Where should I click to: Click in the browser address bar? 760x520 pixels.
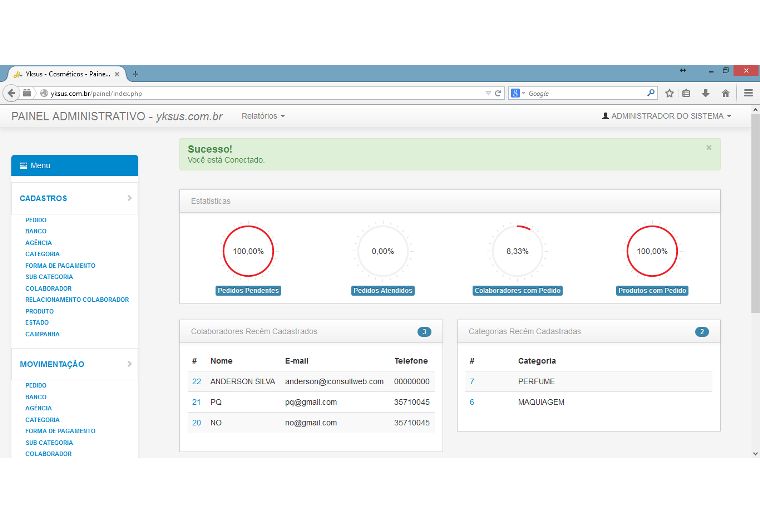point(270,93)
